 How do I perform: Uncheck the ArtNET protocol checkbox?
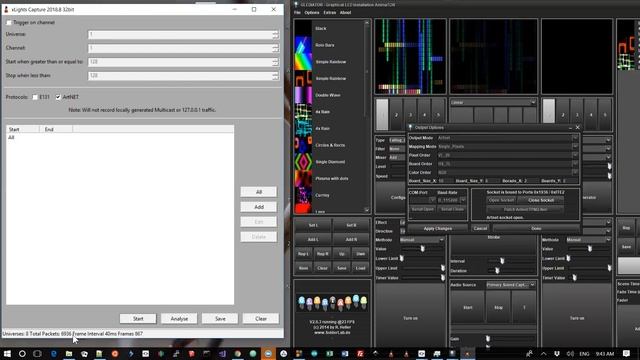click(x=58, y=97)
